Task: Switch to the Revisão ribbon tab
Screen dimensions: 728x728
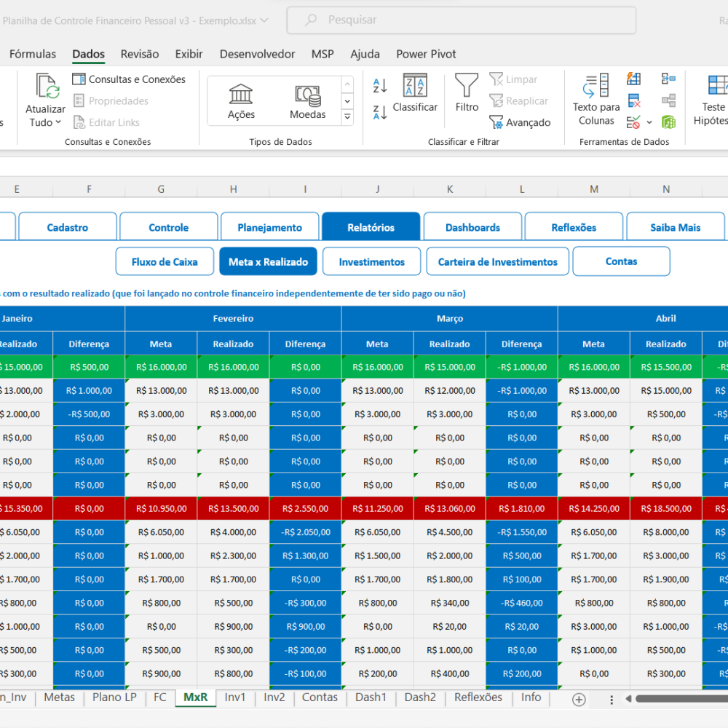Action: (x=140, y=54)
